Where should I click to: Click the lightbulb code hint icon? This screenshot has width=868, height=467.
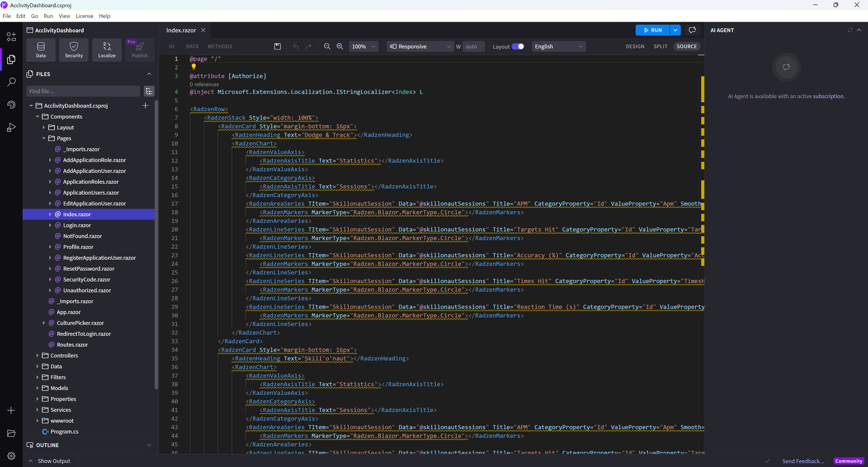[193, 67]
